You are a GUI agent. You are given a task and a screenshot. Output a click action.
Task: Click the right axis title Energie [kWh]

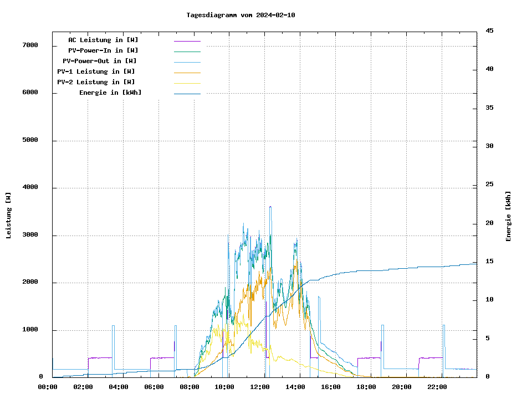(509, 216)
